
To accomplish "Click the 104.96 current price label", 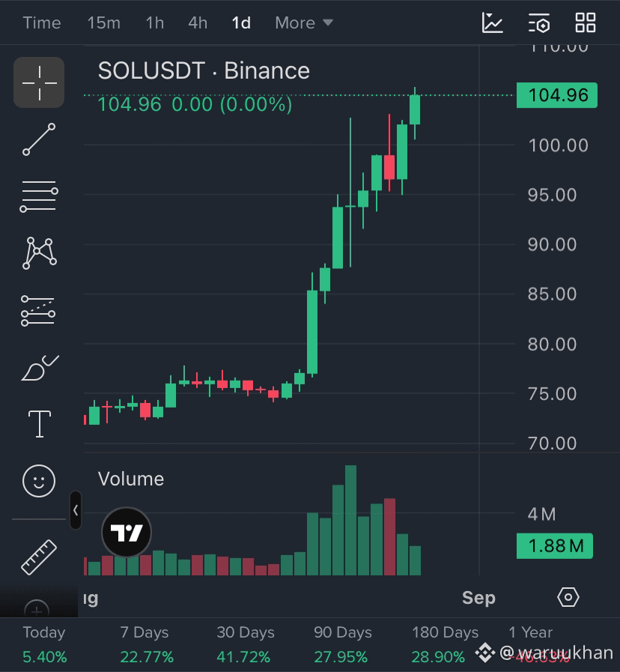I will (557, 95).
